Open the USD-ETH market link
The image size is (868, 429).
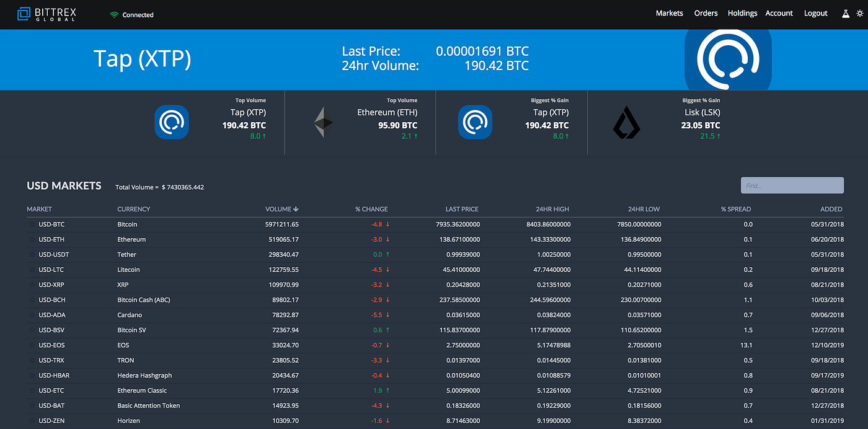51,239
